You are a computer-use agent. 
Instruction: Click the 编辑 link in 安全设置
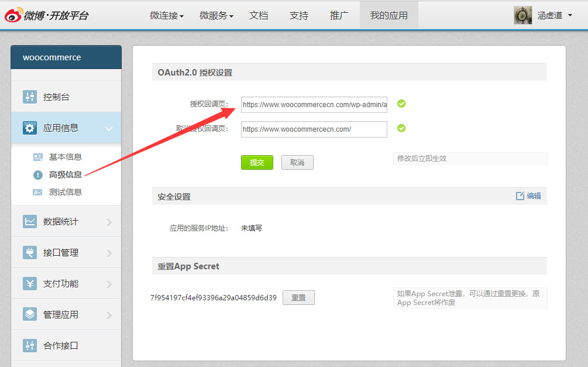[534, 196]
